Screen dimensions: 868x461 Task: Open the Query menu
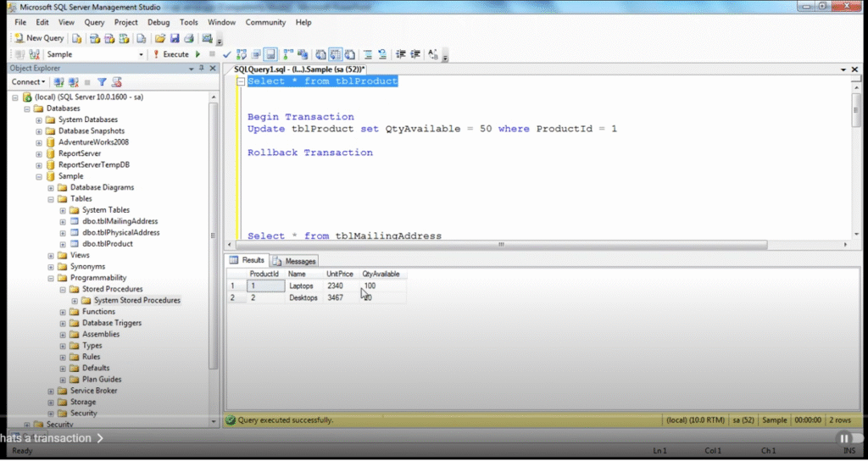(x=95, y=23)
